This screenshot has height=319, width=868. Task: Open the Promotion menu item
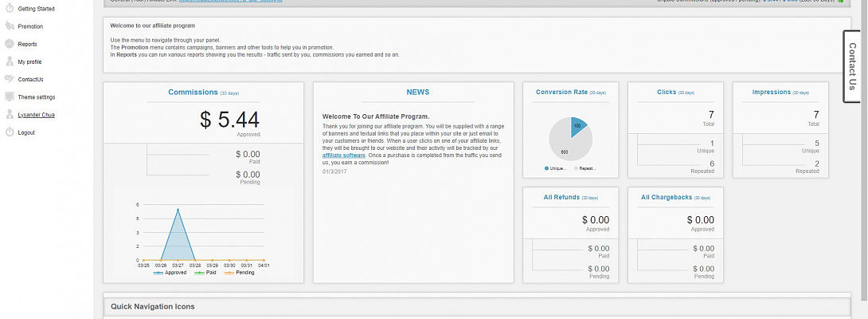pos(30,26)
